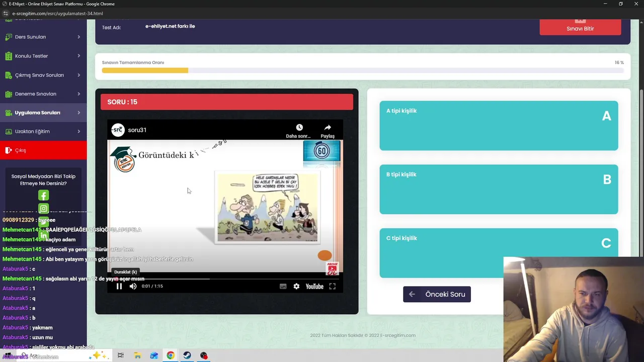This screenshot has width=644, height=362.
Task: Enter fullscreen for the video
Action: tap(332, 286)
